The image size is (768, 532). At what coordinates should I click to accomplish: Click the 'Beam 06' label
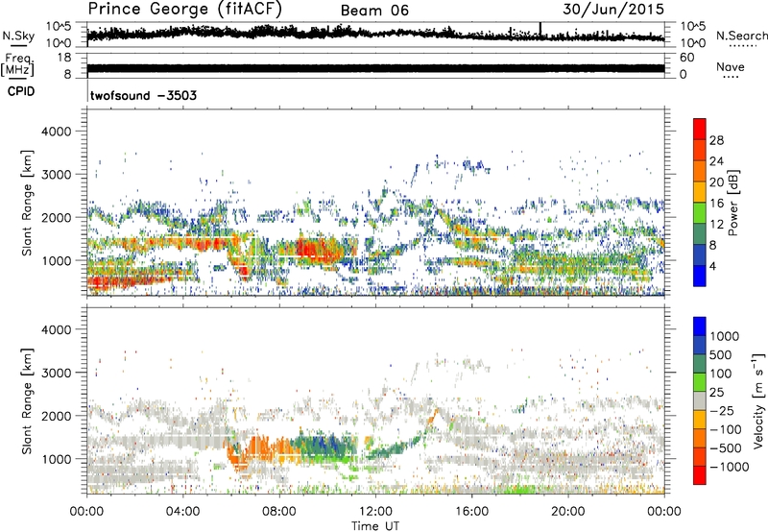[374, 11]
